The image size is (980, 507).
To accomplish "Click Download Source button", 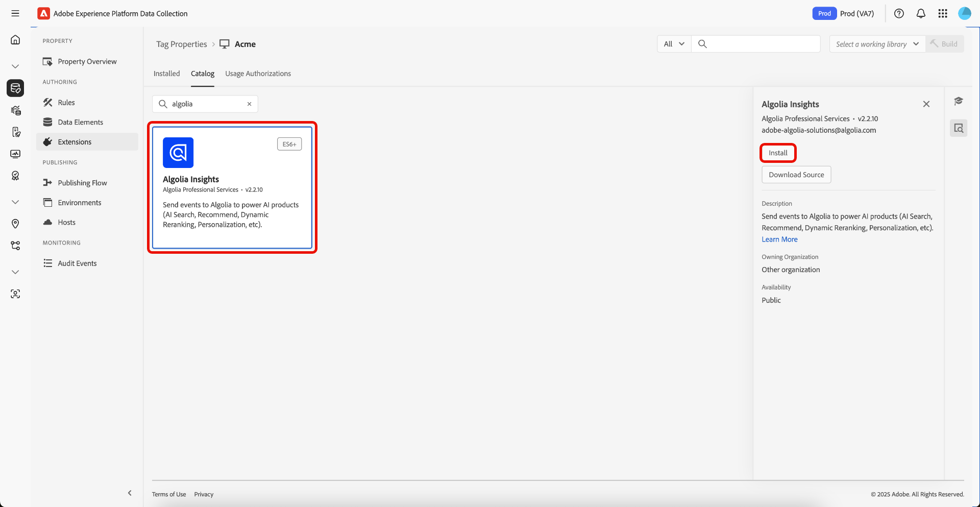I will point(796,175).
